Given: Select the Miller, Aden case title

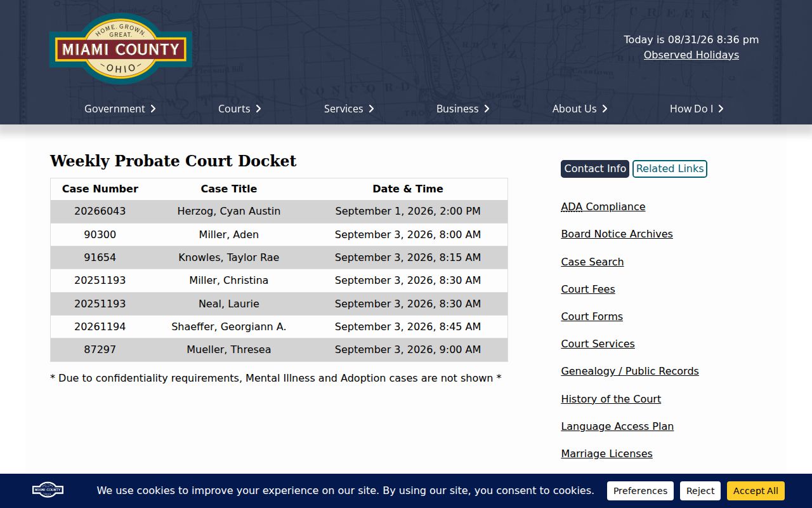Looking at the screenshot, I should point(229,234).
